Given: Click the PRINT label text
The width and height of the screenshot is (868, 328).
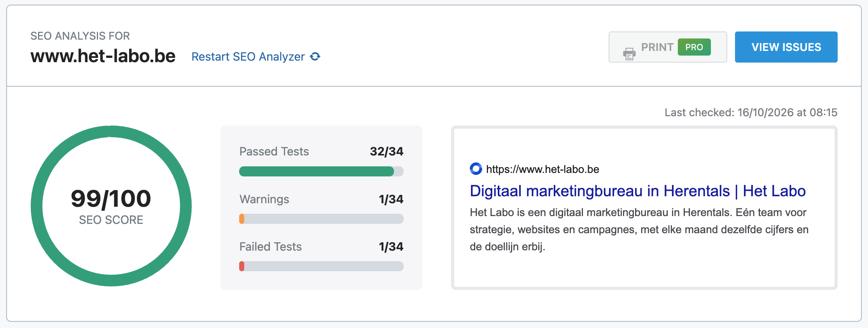Looking at the screenshot, I should (657, 47).
